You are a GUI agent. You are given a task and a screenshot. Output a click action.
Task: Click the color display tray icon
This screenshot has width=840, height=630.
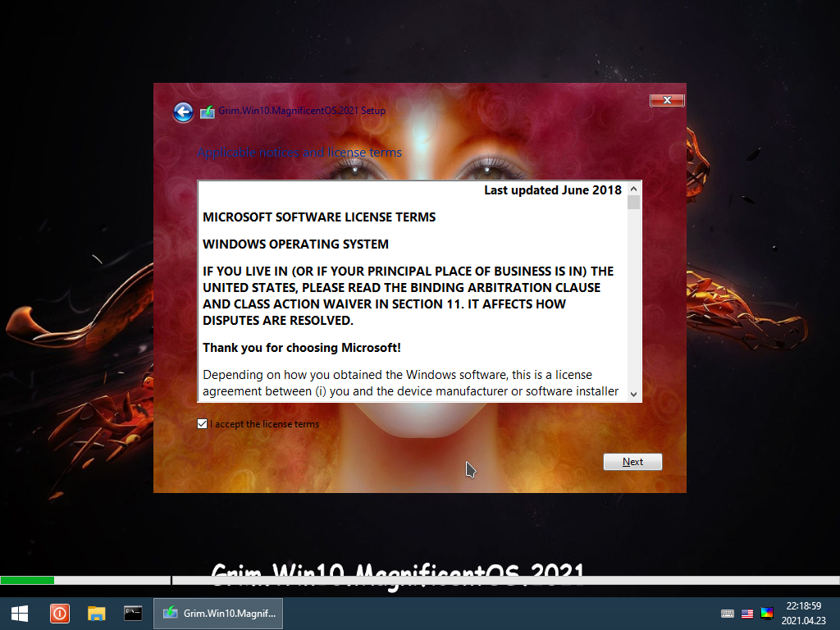tap(767, 613)
